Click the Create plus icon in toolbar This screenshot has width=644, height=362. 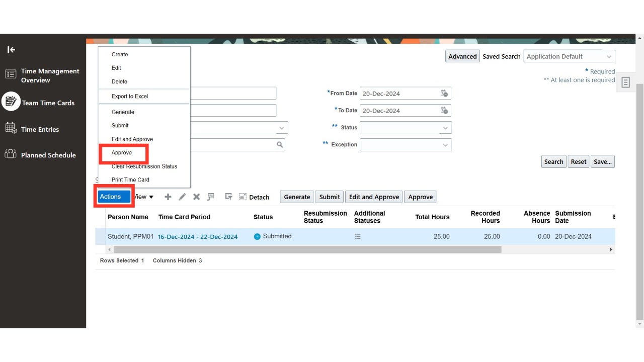[168, 197]
